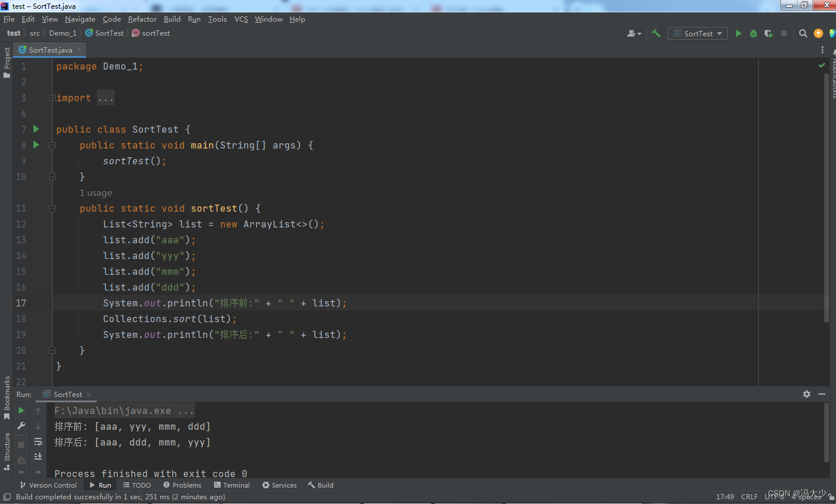Select the SortTest tab in Run panel
Screen dimensions: 836x504
point(67,394)
